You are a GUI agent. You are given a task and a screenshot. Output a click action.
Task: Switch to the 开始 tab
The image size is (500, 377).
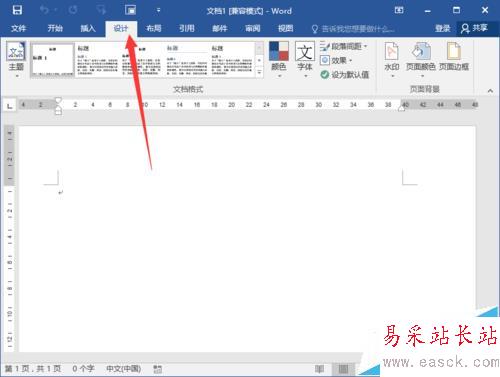pos(55,28)
